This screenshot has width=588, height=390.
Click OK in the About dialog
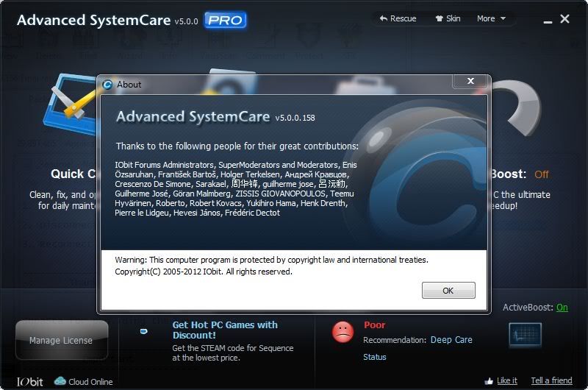(448, 290)
